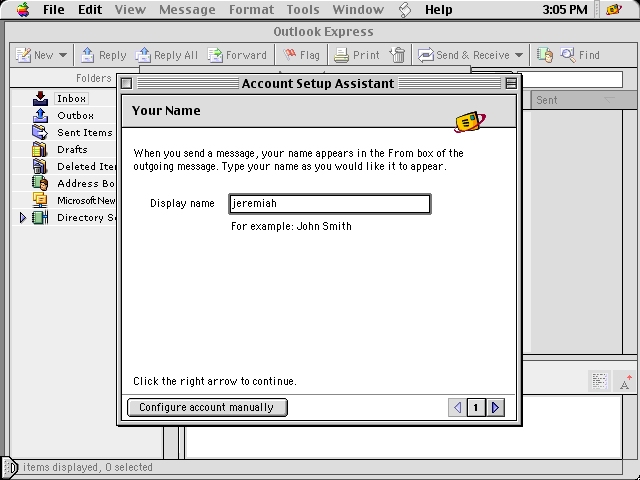
Task: Open the Window menu
Action: [x=358, y=9]
